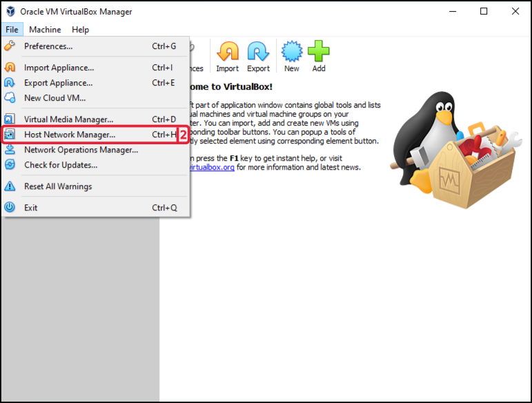Click the orange Import Appliance menu icon
Viewport: 532px width, 403px height.
(10, 67)
